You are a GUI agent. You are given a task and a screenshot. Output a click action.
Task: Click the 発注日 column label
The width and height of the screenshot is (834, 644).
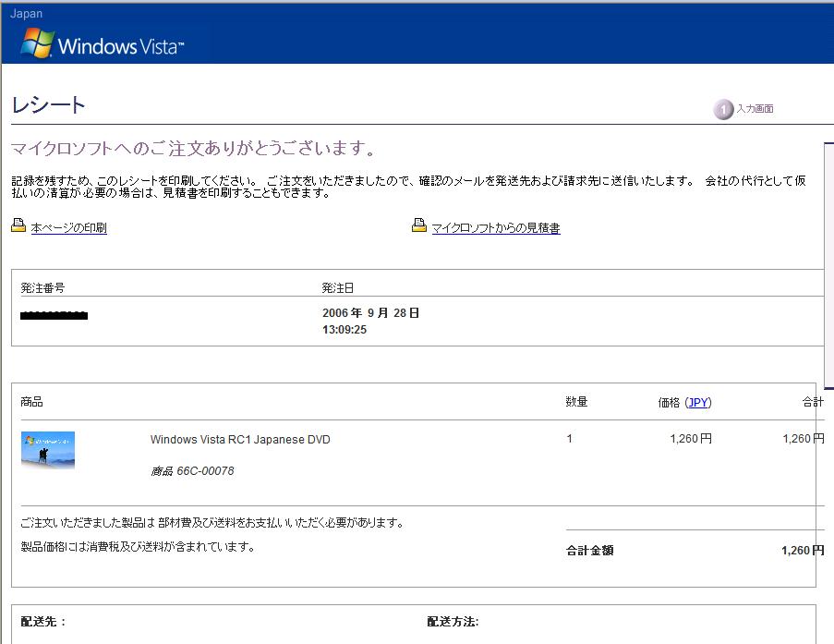[338, 288]
